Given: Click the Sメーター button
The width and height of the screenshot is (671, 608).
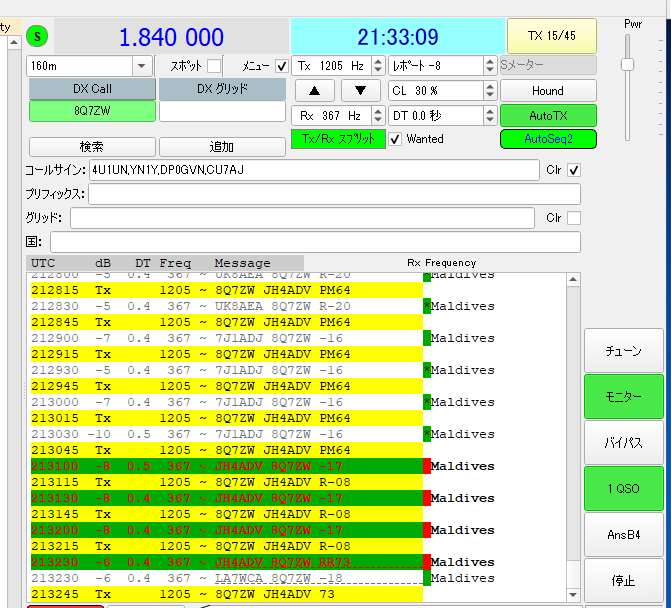Looking at the screenshot, I should 548,65.
